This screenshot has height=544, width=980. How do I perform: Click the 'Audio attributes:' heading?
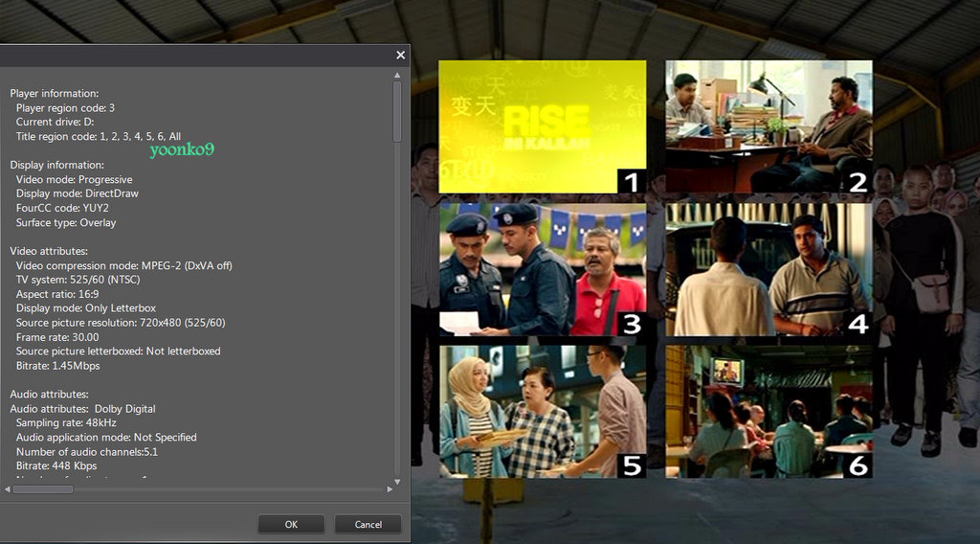(50, 395)
